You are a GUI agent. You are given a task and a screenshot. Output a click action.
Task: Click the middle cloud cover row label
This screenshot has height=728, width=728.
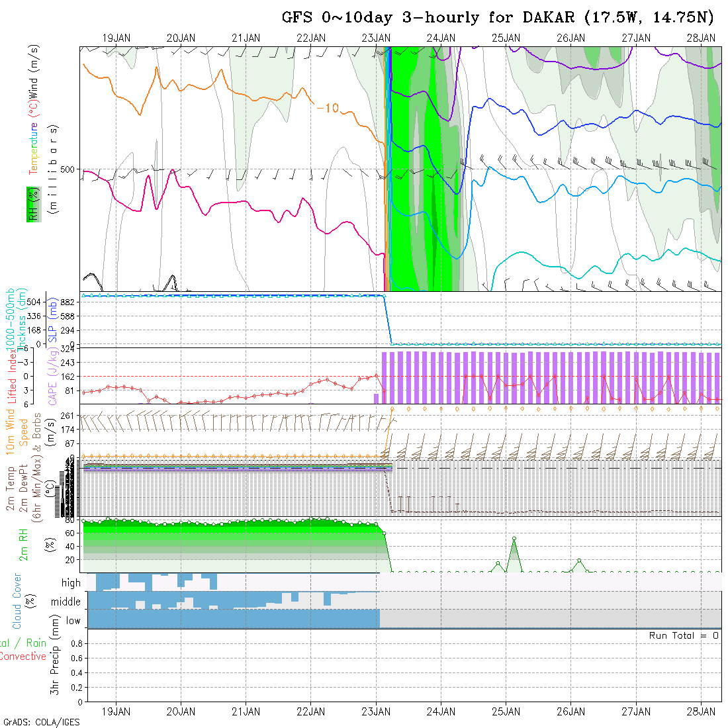pyautogui.click(x=66, y=602)
